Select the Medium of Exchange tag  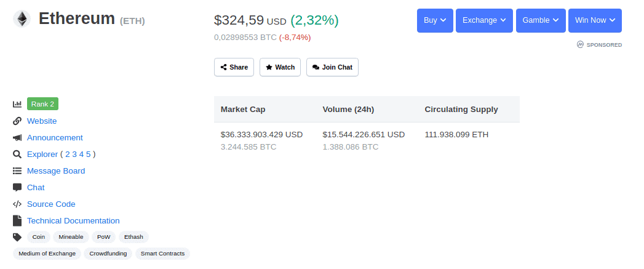pyautogui.click(x=47, y=254)
